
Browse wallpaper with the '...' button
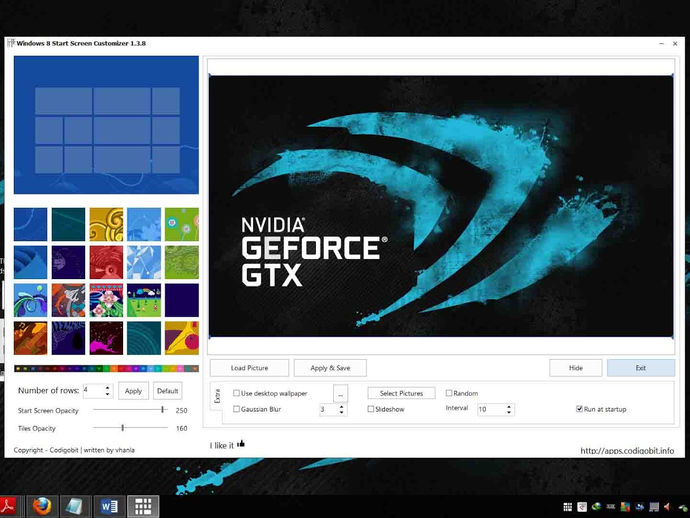[341, 394]
